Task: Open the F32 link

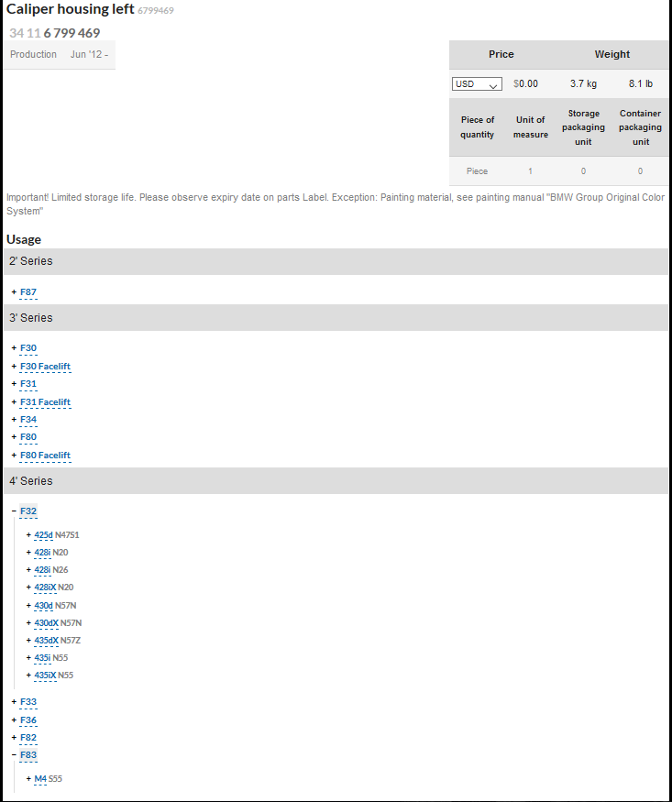Action: tap(28, 511)
